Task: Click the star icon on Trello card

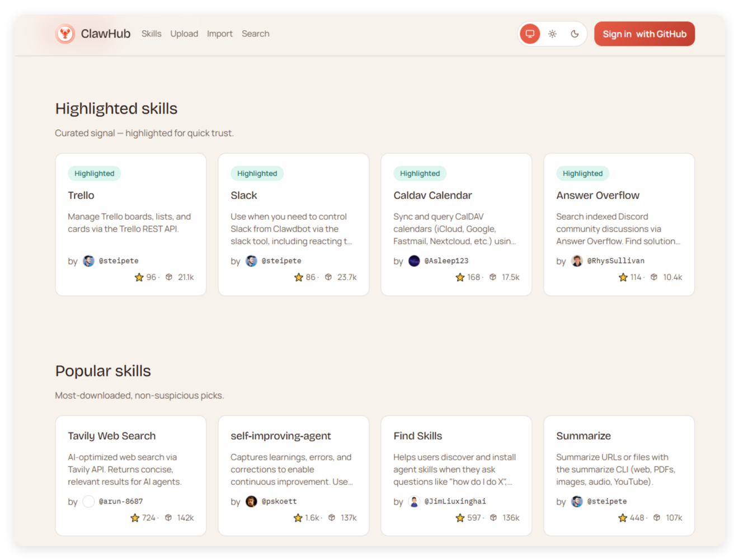Action: [139, 277]
